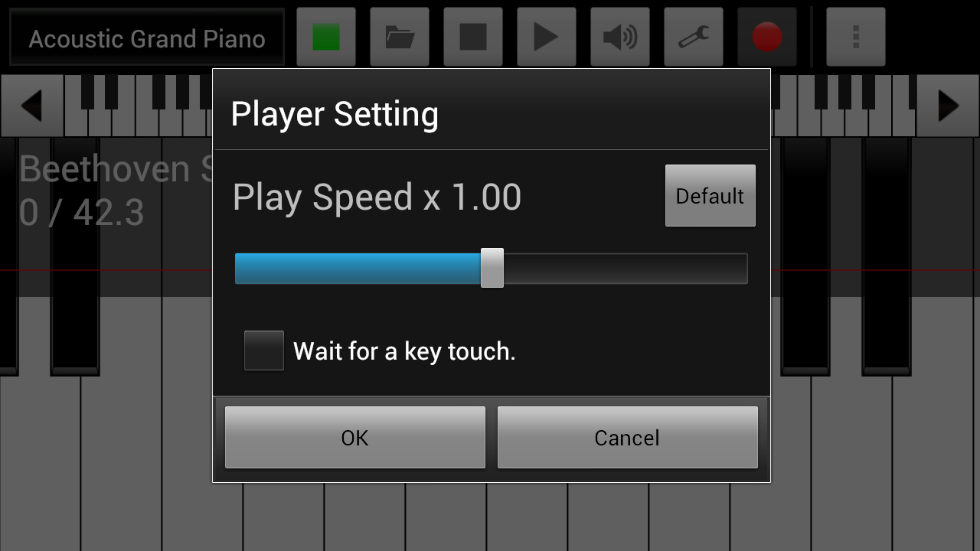
Task: Open the three-dot overflow menu
Action: (856, 37)
